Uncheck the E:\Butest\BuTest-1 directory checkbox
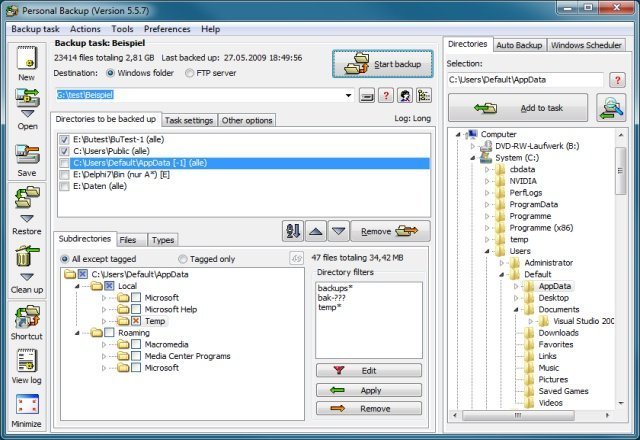This screenshot has width=640, height=440. click(64, 139)
